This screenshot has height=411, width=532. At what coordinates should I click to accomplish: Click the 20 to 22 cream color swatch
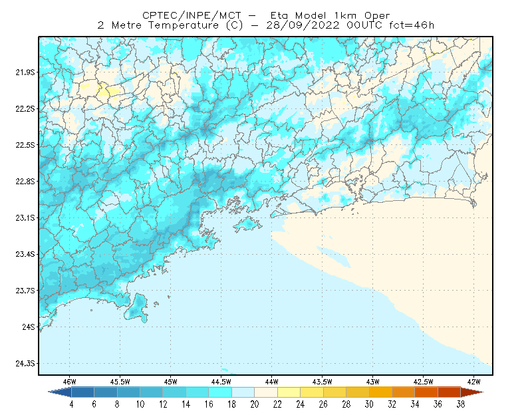pos(266,392)
